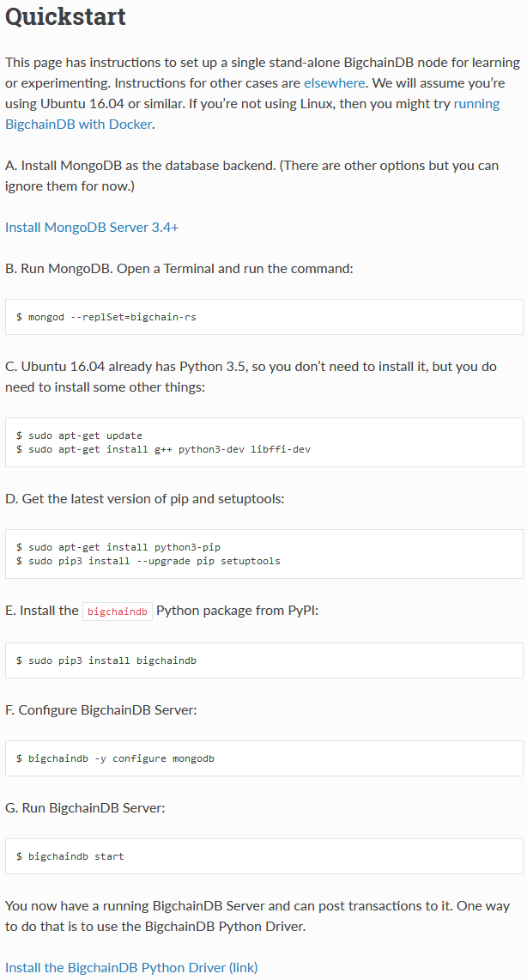Image resolution: width=527 pixels, height=980 pixels.
Task: Click the step D pip and setuptools text
Action: pyautogui.click(x=145, y=499)
